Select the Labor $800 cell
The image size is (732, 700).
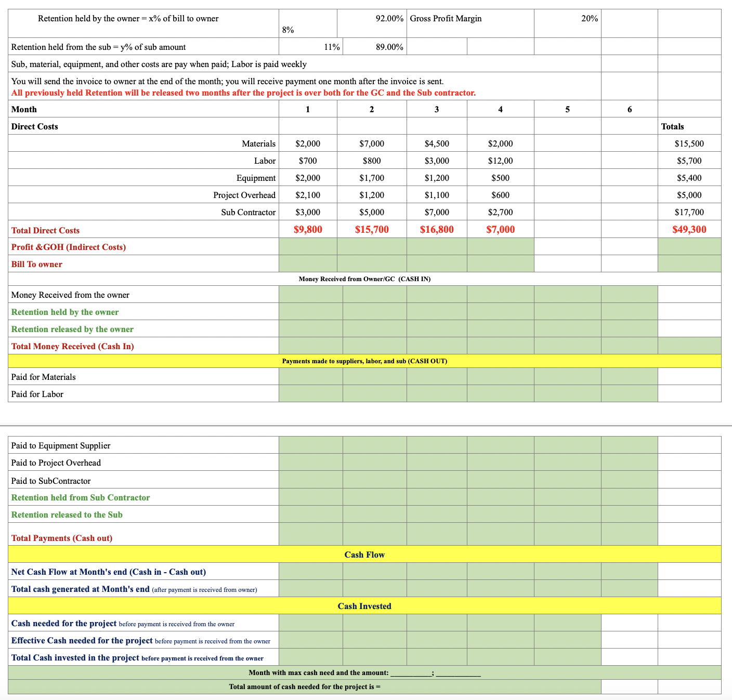(372, 161)
